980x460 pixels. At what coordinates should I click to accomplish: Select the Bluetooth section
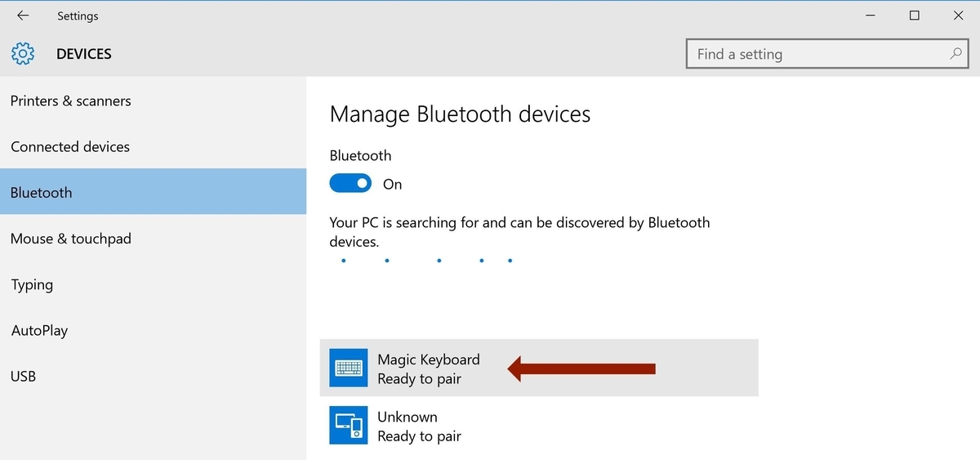pos(153,192)
